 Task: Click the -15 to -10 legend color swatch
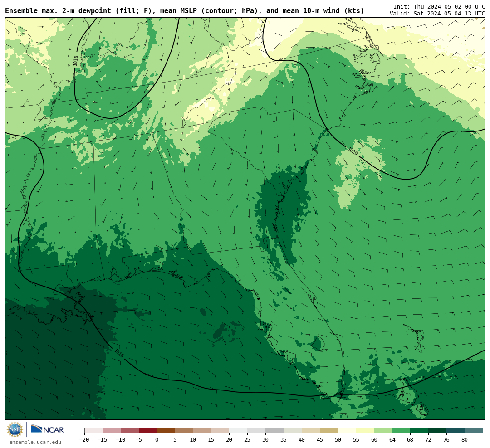click(112, 431)
